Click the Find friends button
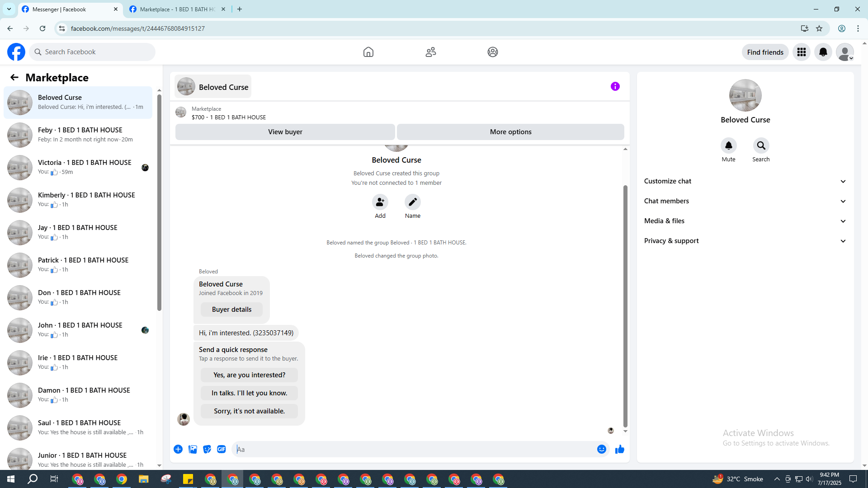 coord(765,52)
